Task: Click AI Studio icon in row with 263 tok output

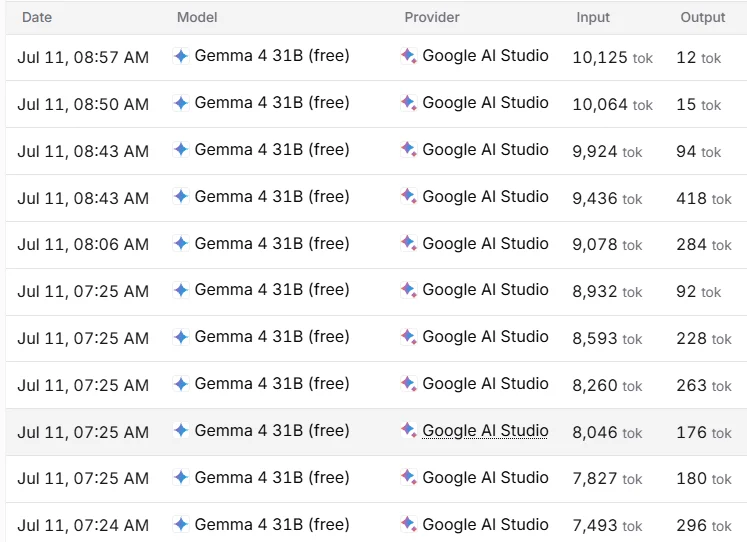Action: 408,383
